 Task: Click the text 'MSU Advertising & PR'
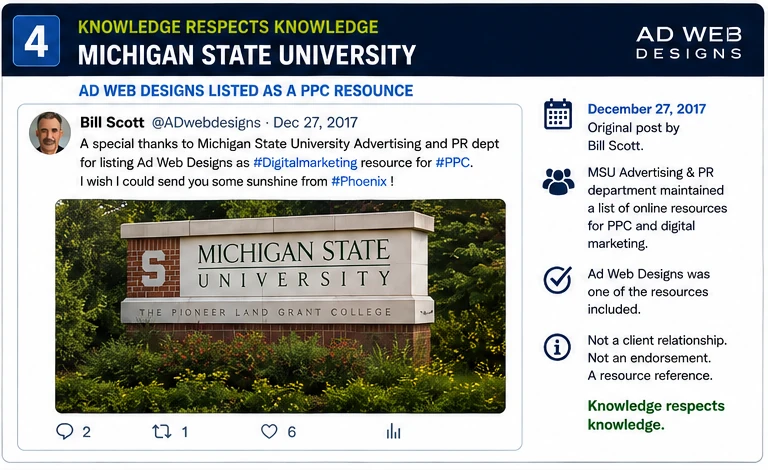[650, 172]
